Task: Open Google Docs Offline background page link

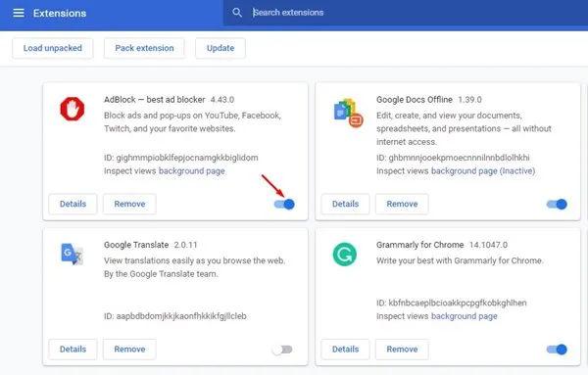Action: point(483,171)
